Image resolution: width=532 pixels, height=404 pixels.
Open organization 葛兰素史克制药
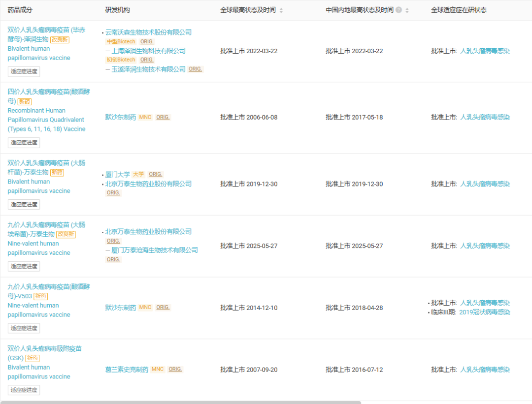point(127,370)
